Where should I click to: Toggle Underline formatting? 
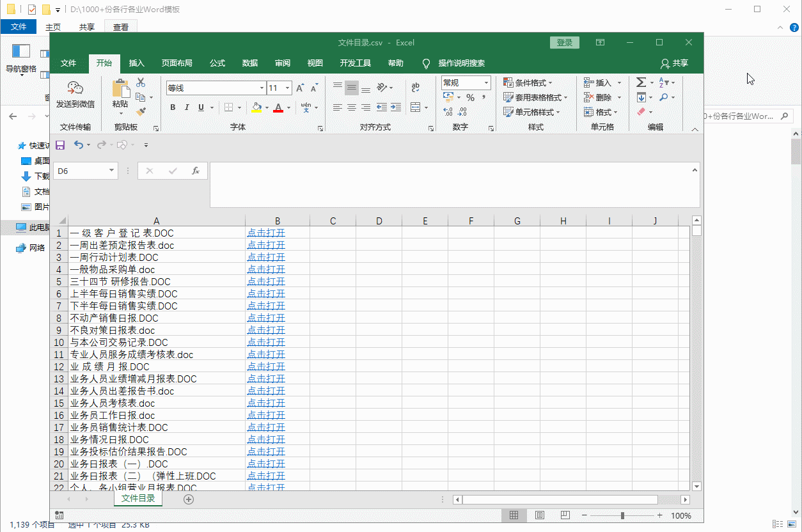click(201, 107)
